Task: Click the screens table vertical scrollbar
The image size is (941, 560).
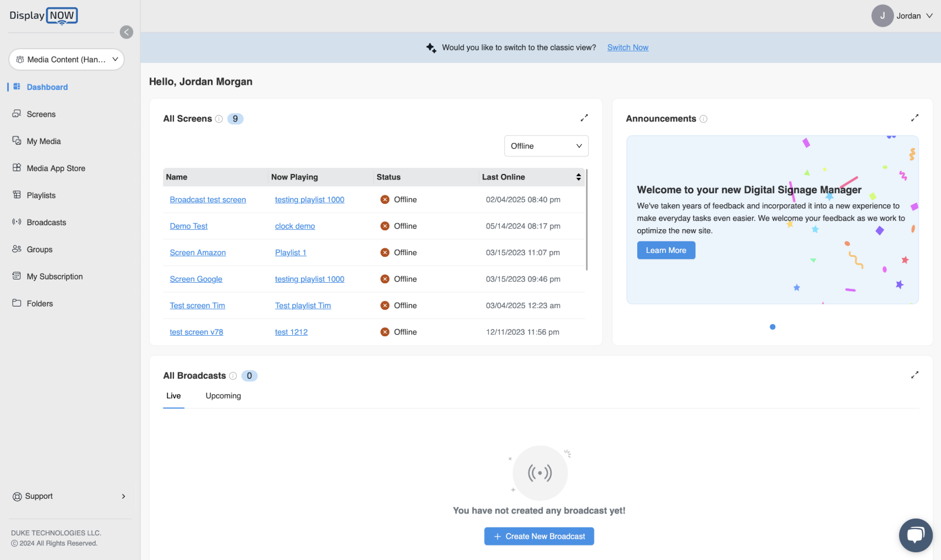Action: pos(586,221)
